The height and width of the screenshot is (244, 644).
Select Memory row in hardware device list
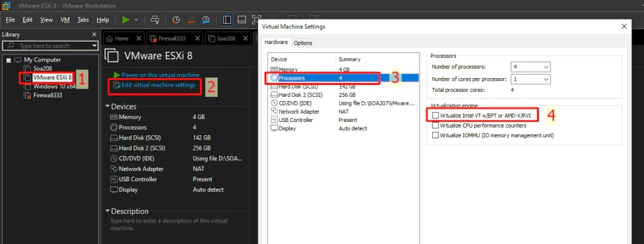point(343,69)
